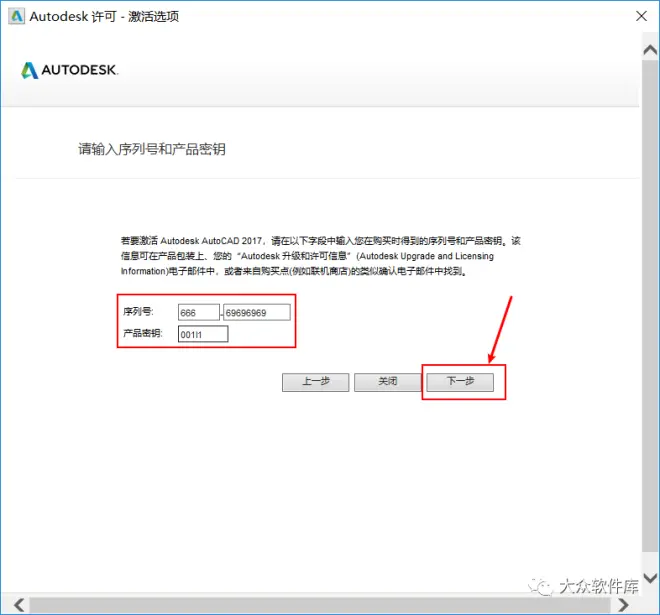Click the AUTODESK logo in header
660x615 pixels.
tap(70, 70)
